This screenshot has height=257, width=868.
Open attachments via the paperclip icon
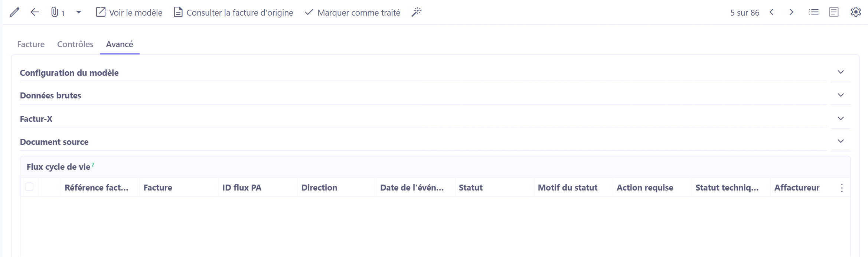tap(55, 12)
